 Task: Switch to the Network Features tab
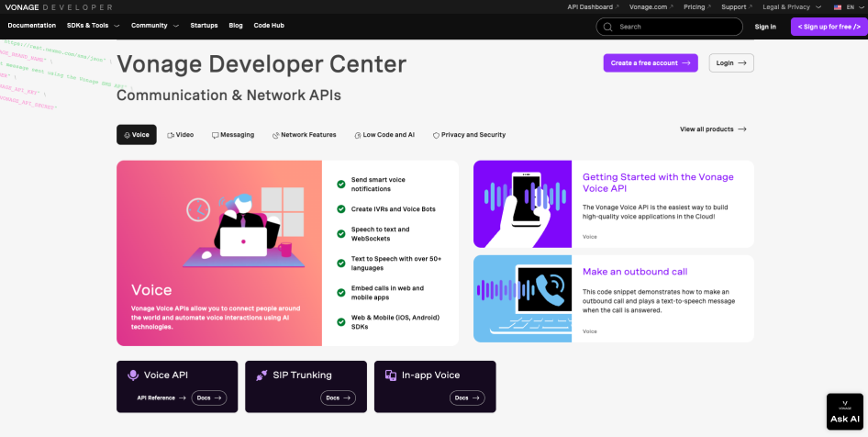click(x=304, y=135)
